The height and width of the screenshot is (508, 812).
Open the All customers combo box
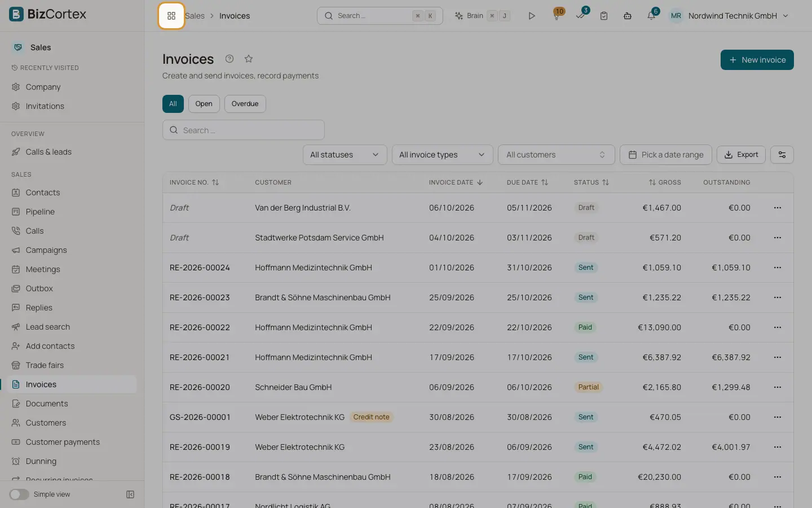coord(557,155)
